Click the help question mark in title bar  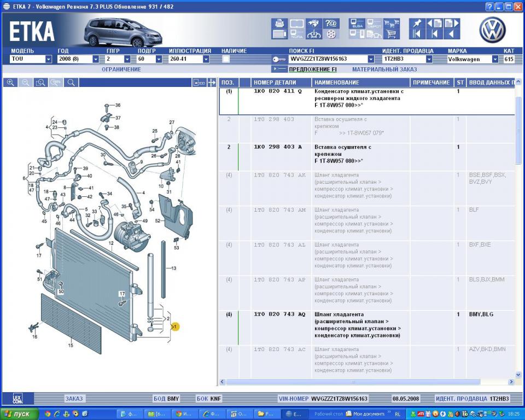pyautogui.click(x=489, y=7)
